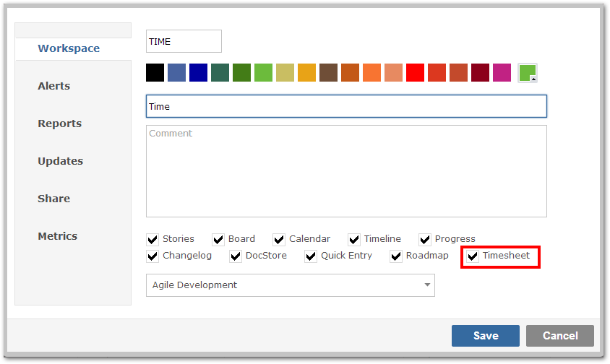Disable the Roadmap checkbox
The image size is (610, 364).
click(396, 256)
